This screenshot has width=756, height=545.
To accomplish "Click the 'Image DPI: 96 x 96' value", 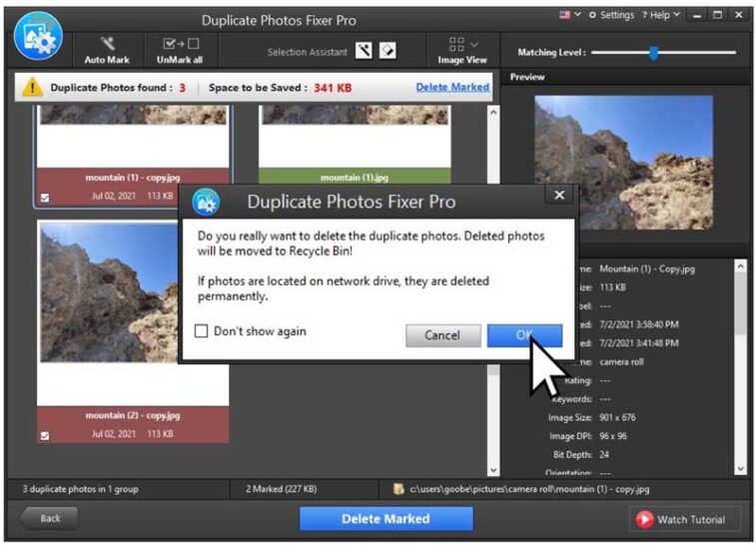I will click(x=613, y=436).
